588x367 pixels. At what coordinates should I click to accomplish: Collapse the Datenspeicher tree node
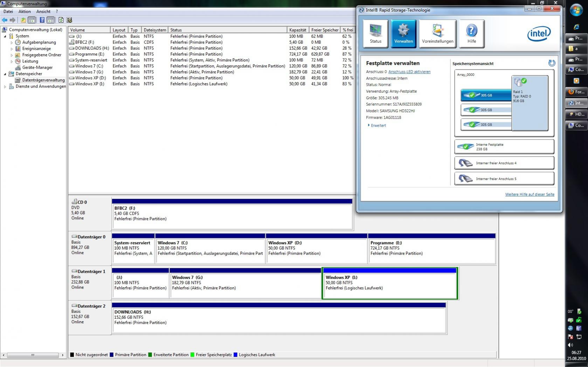5,74
